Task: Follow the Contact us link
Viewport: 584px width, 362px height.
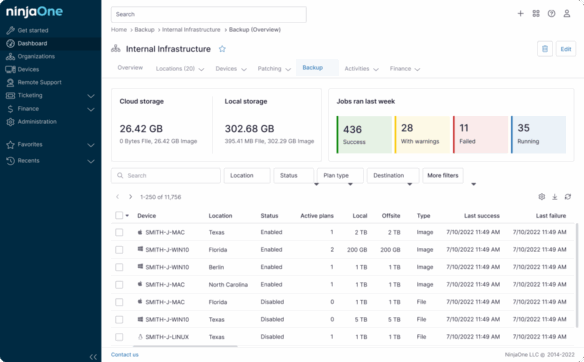Action: (125, 355)
